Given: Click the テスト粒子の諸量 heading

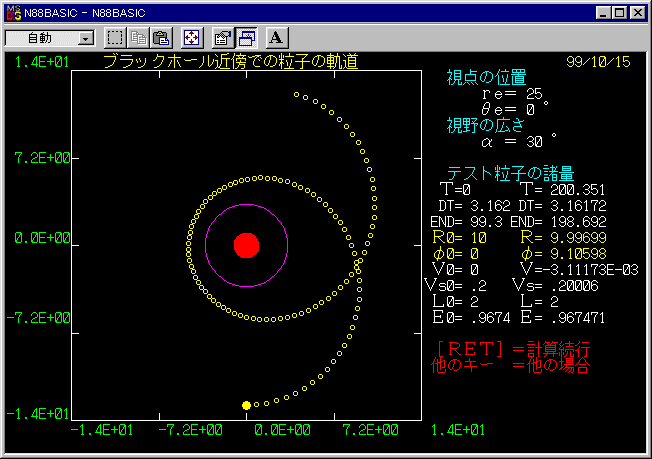Looking at the screenshot, I should coord(510,172).
